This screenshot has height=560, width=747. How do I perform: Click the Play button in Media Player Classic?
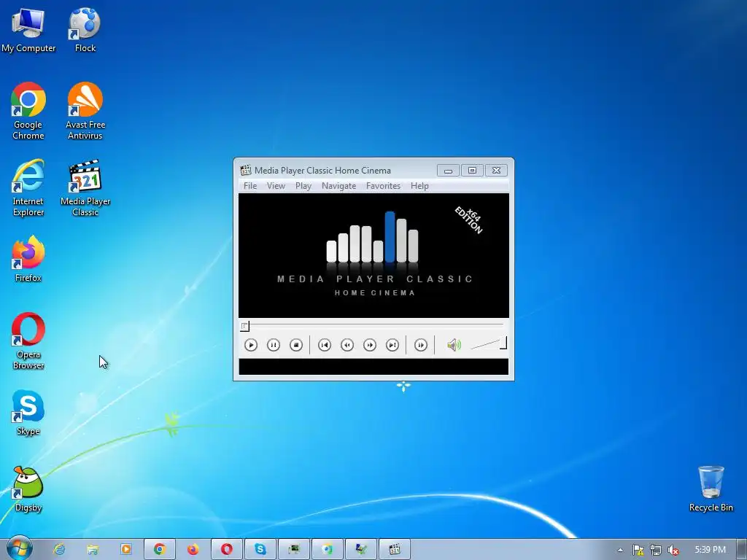251,345
